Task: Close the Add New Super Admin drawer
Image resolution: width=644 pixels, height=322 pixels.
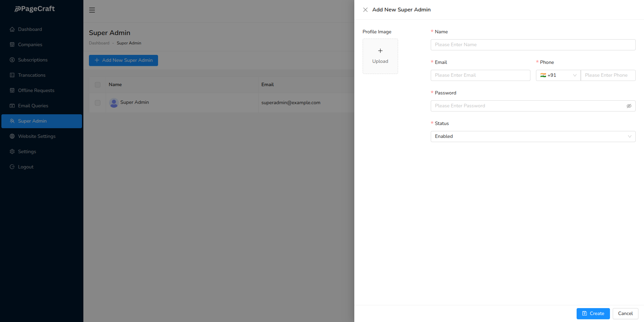Action: (x=365, y=10)
